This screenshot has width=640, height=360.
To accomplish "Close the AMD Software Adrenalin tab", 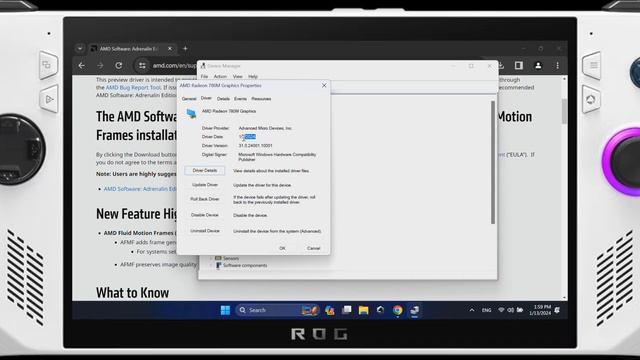I will click(x=170, y=49).
